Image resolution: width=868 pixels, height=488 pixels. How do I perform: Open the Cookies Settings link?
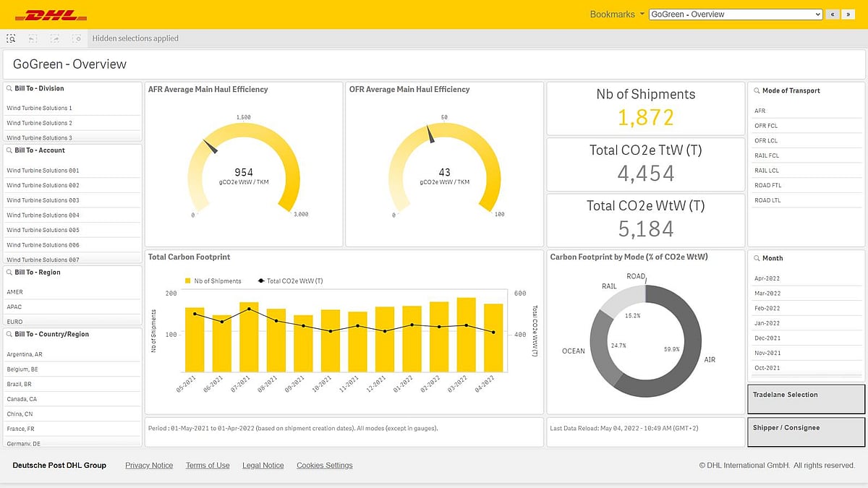point(323,466)
